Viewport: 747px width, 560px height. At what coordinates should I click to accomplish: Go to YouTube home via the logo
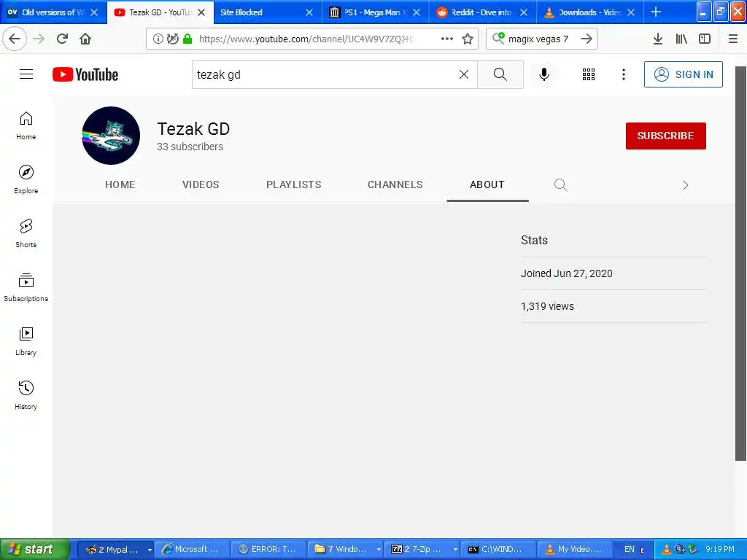(85, 74)
